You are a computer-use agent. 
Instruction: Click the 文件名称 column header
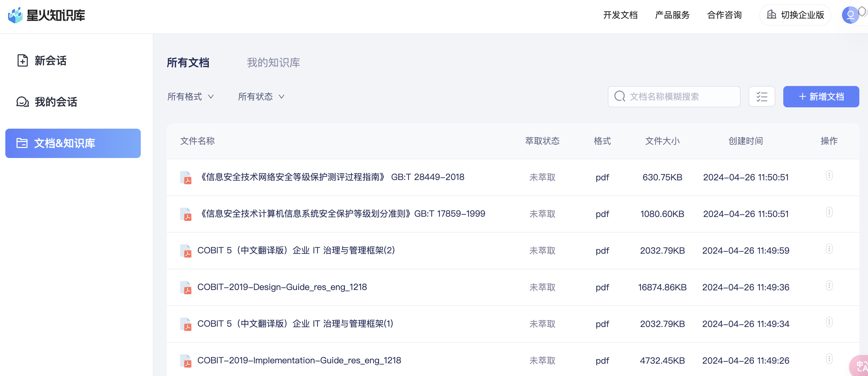[x=197, y=141]
